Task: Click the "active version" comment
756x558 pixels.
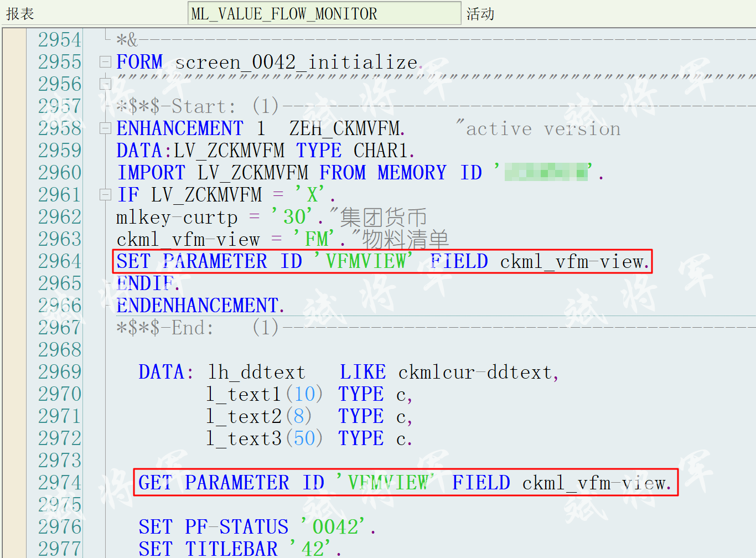Action: (538, 128)
